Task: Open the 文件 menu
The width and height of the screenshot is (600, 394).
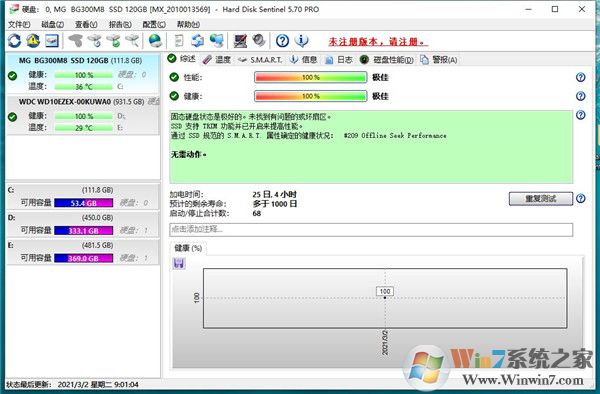Action: pyautogui.click(x=19, y=24)
